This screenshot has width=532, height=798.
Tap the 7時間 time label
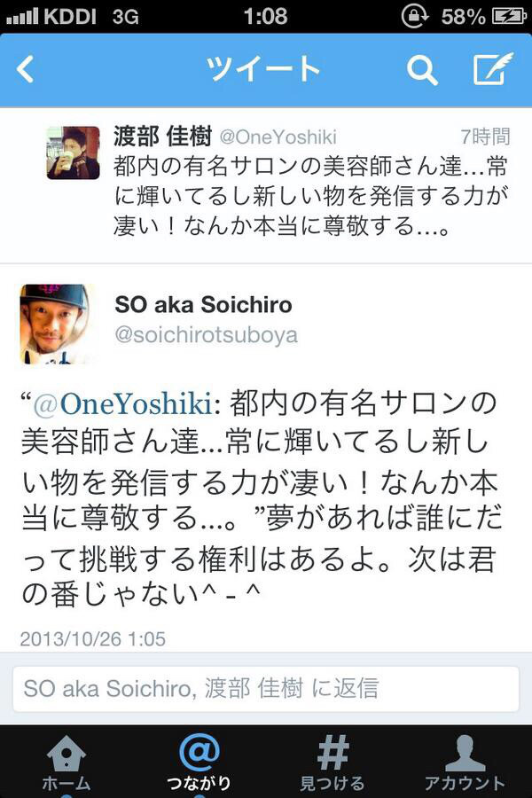[485, 137]
